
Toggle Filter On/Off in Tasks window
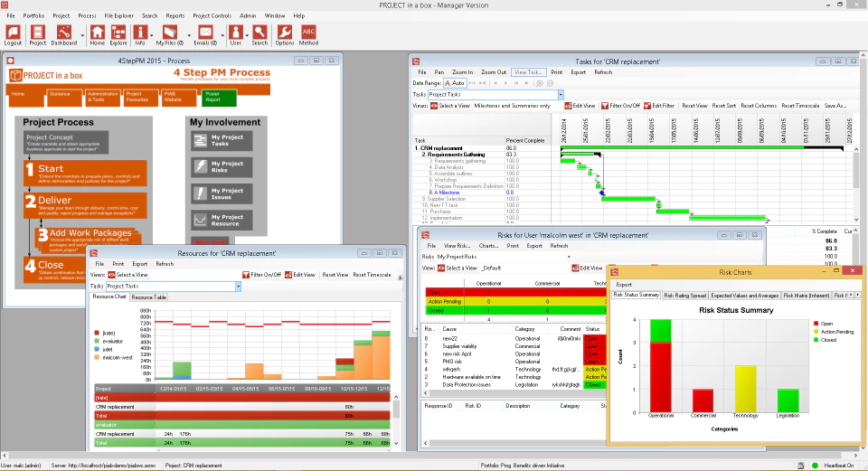point(620,106)
